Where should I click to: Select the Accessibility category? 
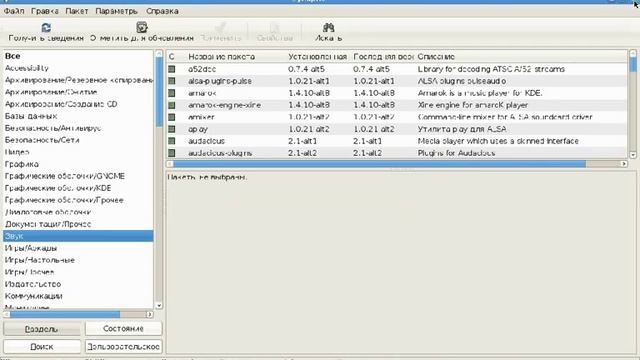tap(78, 68)
